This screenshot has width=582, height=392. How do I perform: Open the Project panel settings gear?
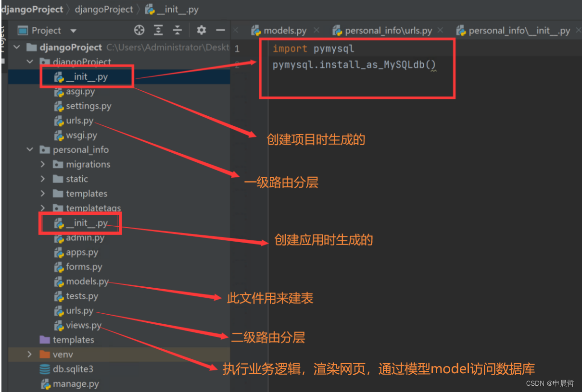point(201,30)
